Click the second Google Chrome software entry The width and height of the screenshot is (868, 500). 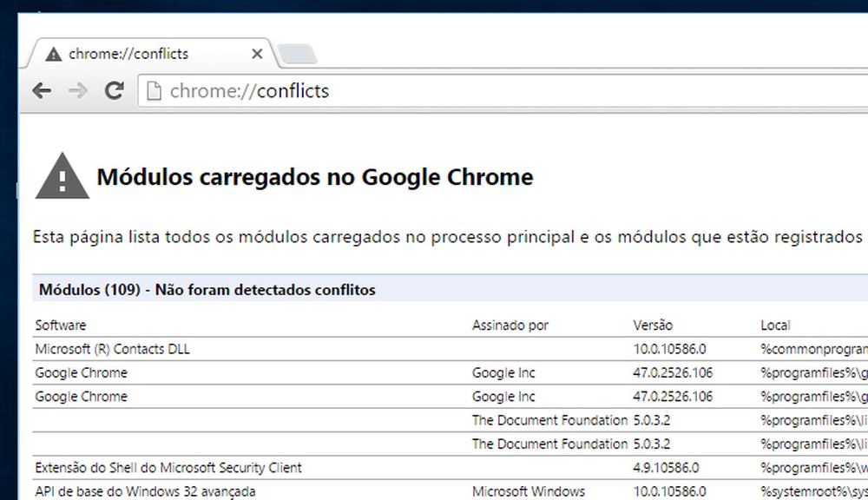pos(81,397)
